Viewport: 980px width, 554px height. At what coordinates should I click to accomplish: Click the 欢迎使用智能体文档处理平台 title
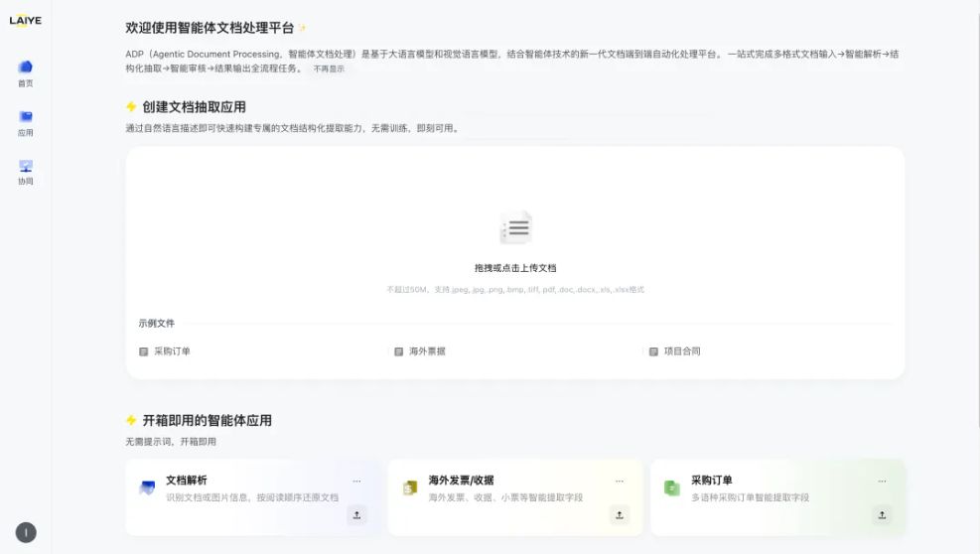[210, 28]
